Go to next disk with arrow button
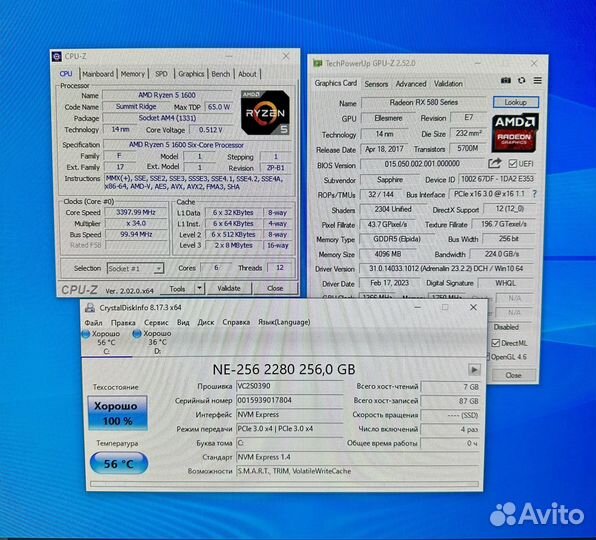Image resolution: width=596 pixels, height=540 pixels. 474,369
